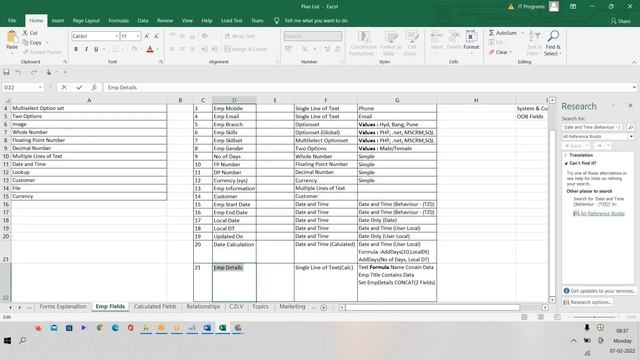Image resolution: width=640 pixels, height=360 pixels.
Task: Click the horizontal scrollbar below the sheet
Action: tap(433, 307)
